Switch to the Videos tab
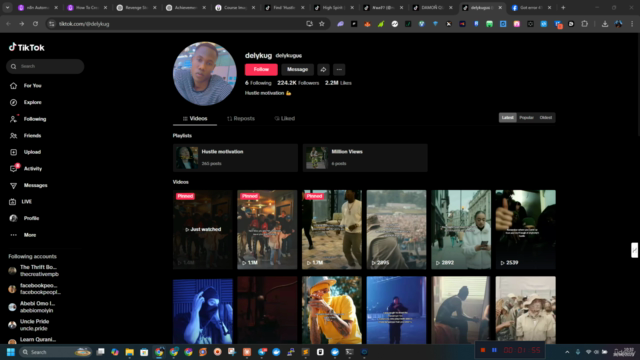The height and width of the screenshot is (360, 640). [195, 118]
